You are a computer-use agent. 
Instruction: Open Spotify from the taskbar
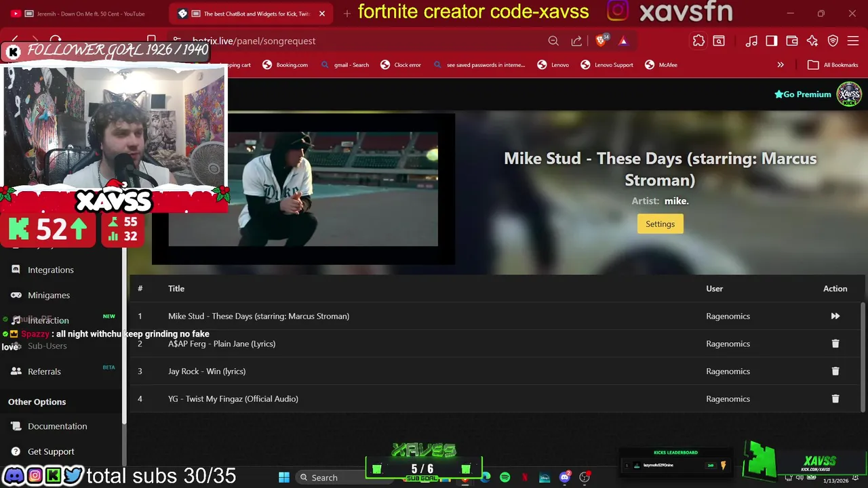(x=505, y=477)
